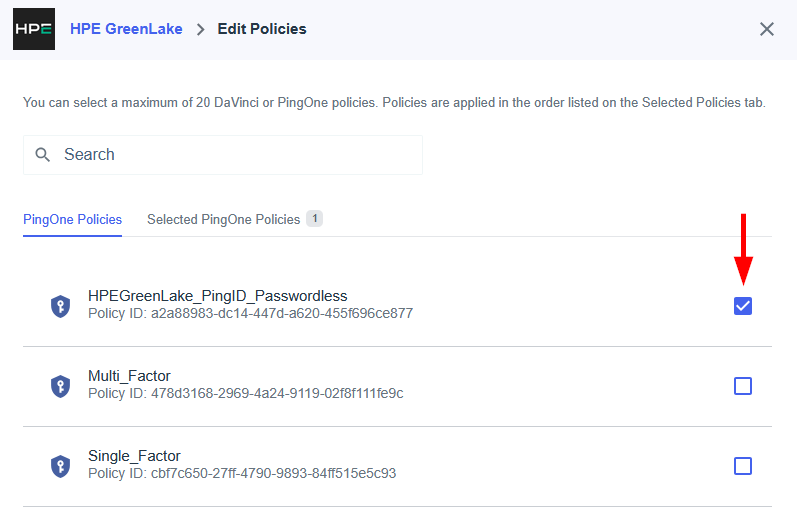797x531 pixels.
Task: Click the HPE logo icon
Action: coord(34,29)
